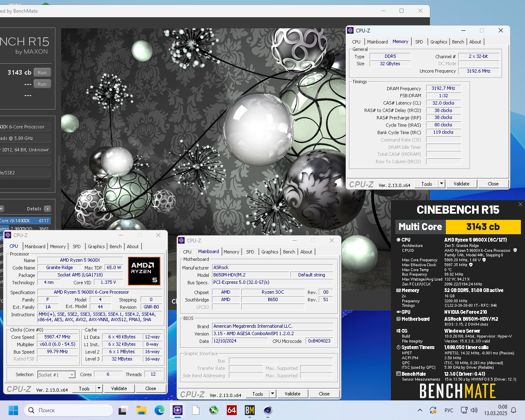The width and height of the screenshot is (525, 420).
Task: Click the second Run button in Cinebench
Action: coord(42,84)
